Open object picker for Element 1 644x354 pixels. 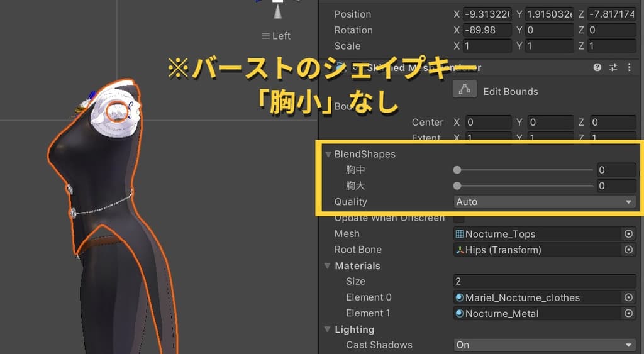coord(628,313)
